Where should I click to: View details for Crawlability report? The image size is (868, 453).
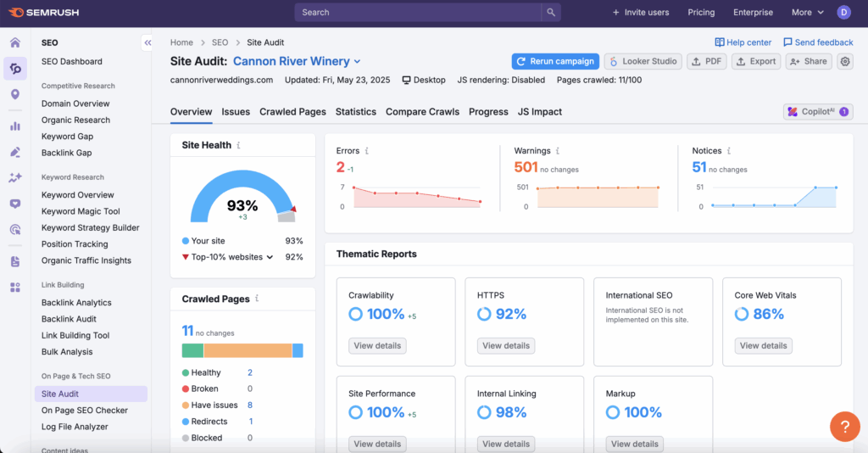(377, 345)
